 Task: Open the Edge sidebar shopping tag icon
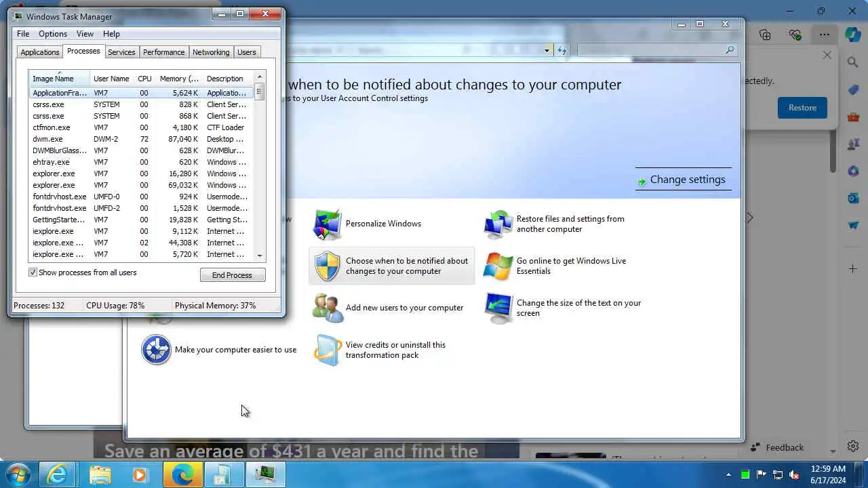coord(853,90)
